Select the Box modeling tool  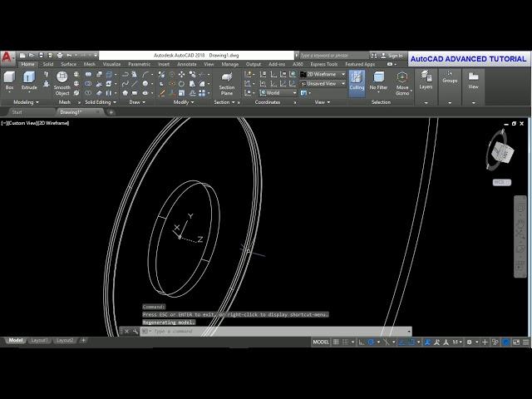(x=10, y=79)
